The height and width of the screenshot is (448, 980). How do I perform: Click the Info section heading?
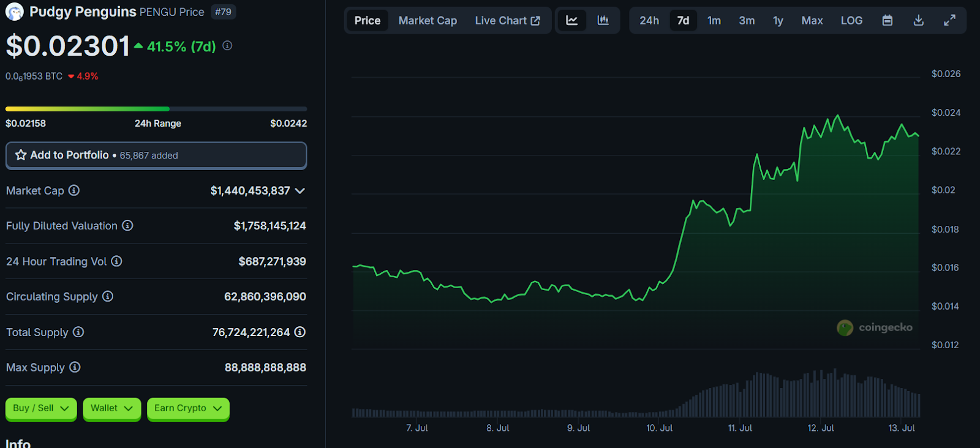pos(18,443)
